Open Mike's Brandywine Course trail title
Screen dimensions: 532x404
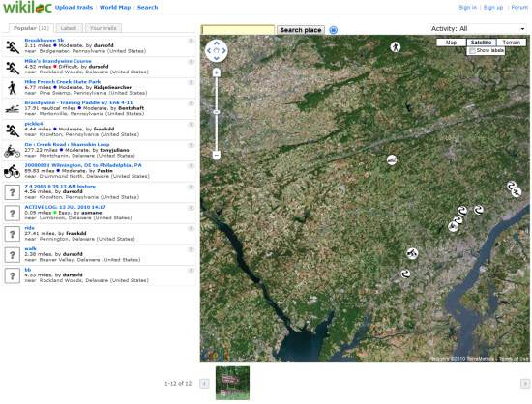pyautogui.click(x=58, y=61)
